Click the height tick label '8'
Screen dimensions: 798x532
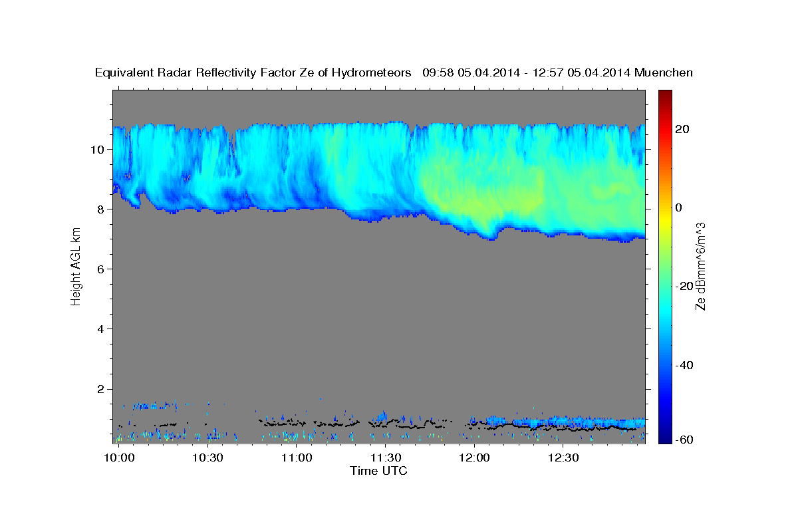point(101,209)
